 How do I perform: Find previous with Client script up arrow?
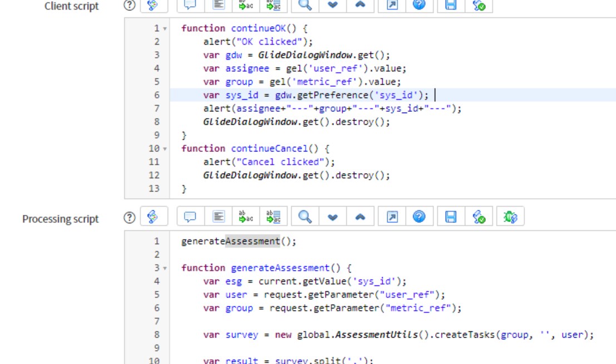point(360,5)
